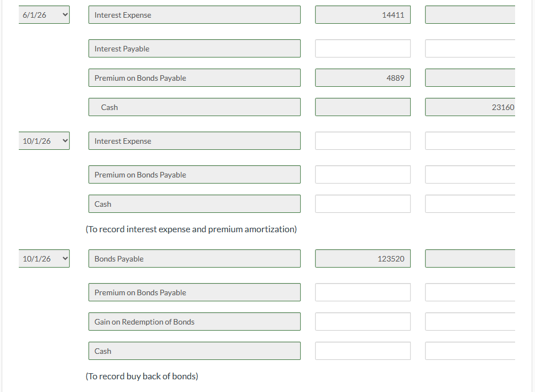Select the Cash account name field in first entry
The height and width of the screenshot is (392, 535).
[195, 107]
